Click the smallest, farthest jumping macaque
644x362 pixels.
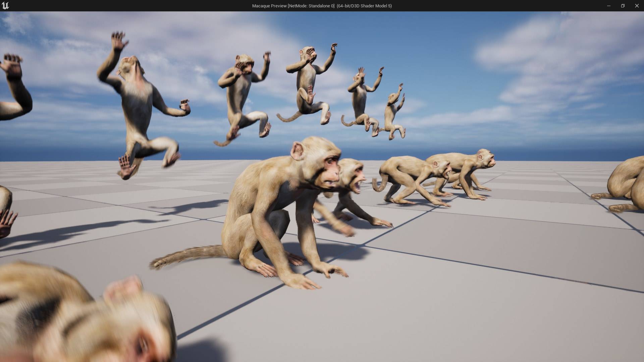392,114
